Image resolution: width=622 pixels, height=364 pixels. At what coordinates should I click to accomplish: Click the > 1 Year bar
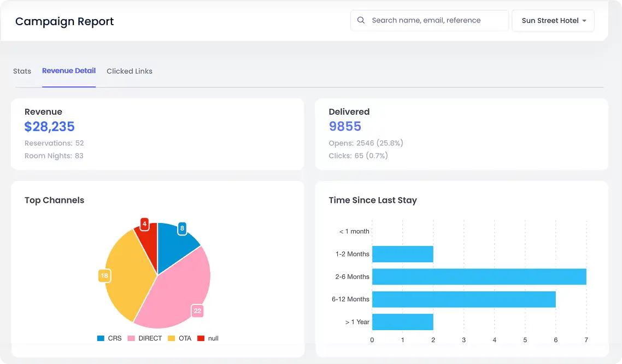click(x=402, y=322)
